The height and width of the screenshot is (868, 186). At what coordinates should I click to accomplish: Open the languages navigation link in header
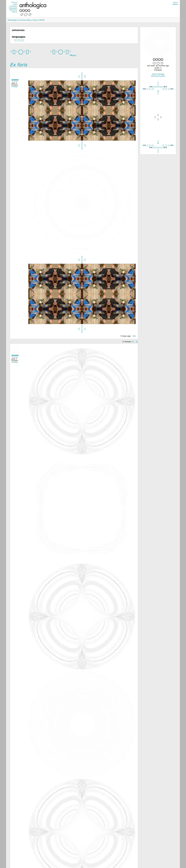(x=13, y=8)
